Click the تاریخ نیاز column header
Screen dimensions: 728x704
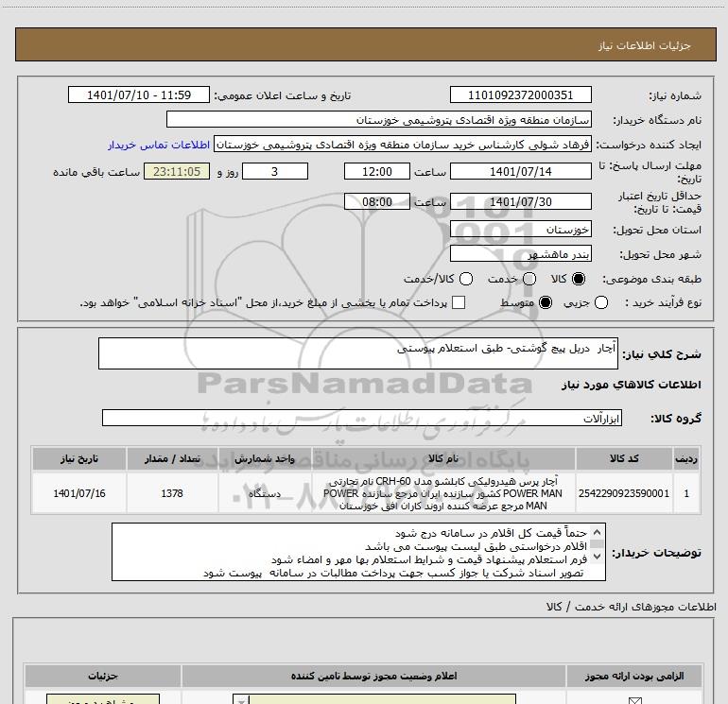79,459
